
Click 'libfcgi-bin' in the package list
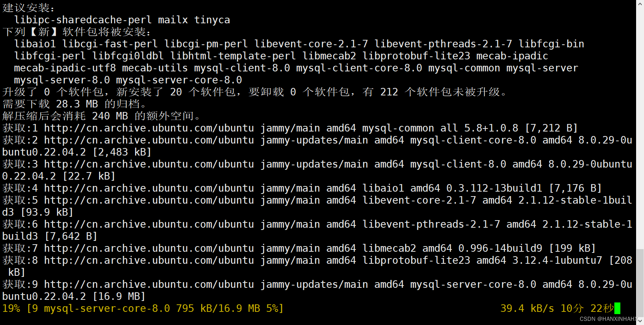(x=551, y=44)
